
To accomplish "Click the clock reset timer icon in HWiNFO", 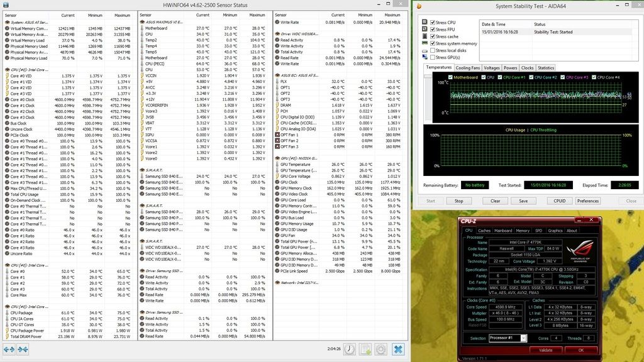I will click(x=349, y=349).
